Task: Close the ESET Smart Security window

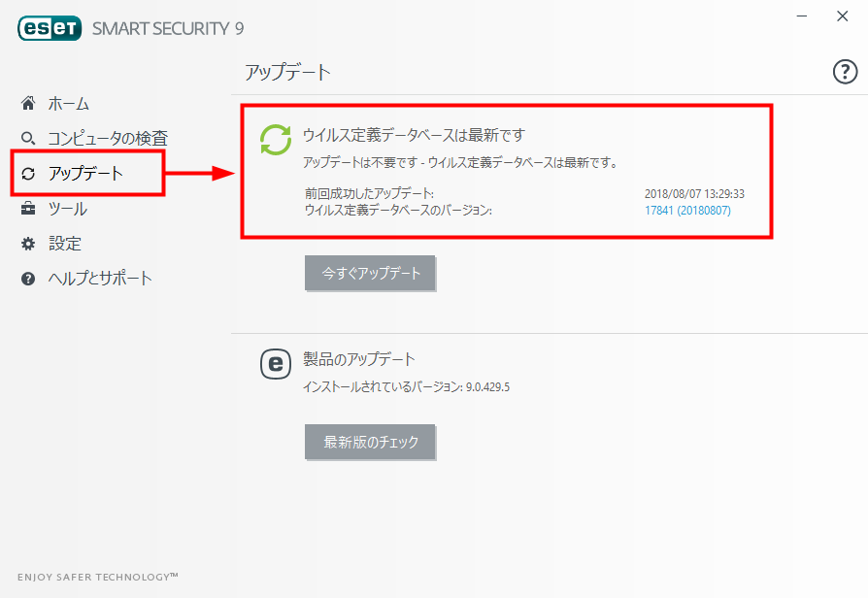Action: 843,17
